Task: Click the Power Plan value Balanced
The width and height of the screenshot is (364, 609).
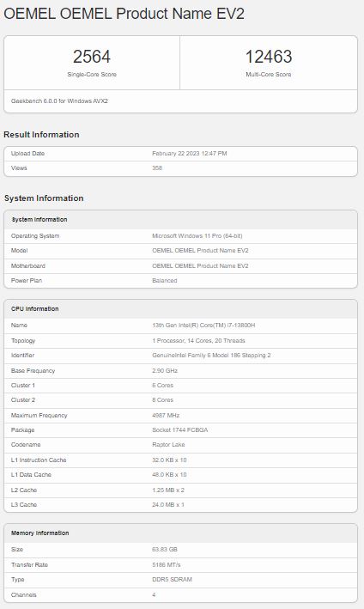Action: point(165,280)
